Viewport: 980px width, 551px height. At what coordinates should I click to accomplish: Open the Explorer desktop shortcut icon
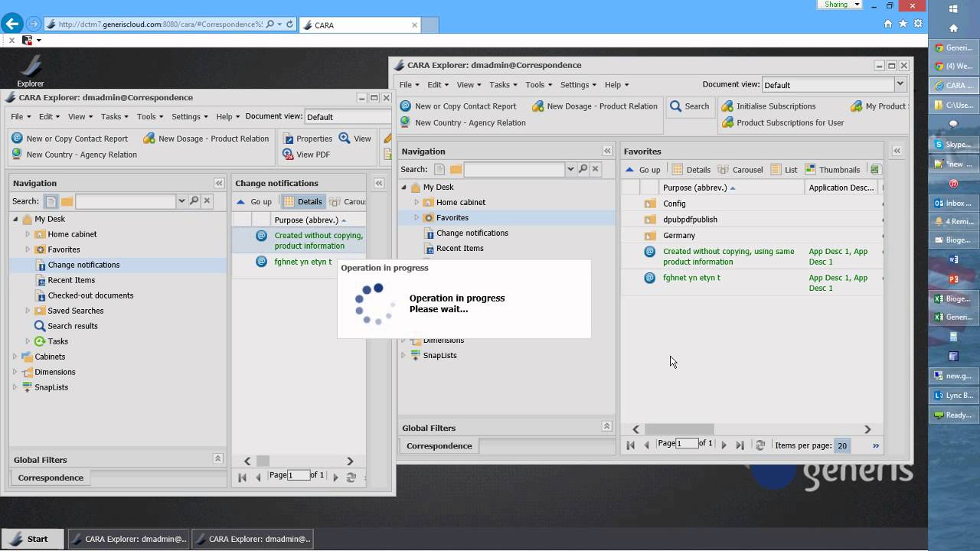(31, 70)
